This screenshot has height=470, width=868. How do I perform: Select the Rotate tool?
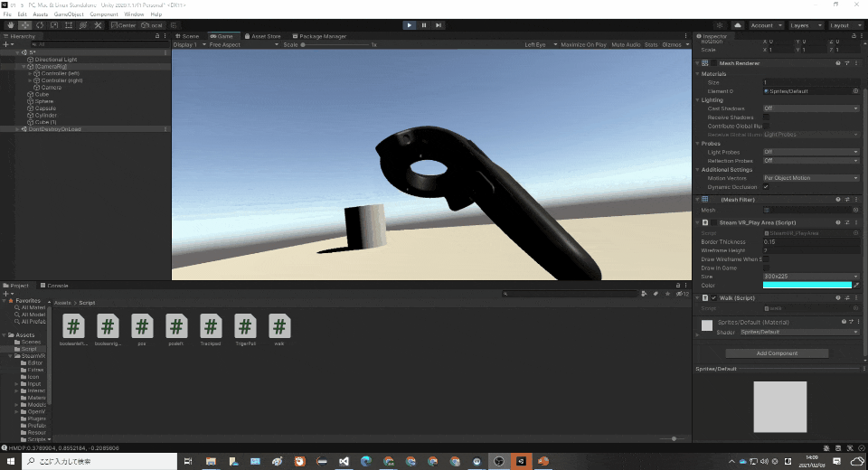click(x=40, y=25)
